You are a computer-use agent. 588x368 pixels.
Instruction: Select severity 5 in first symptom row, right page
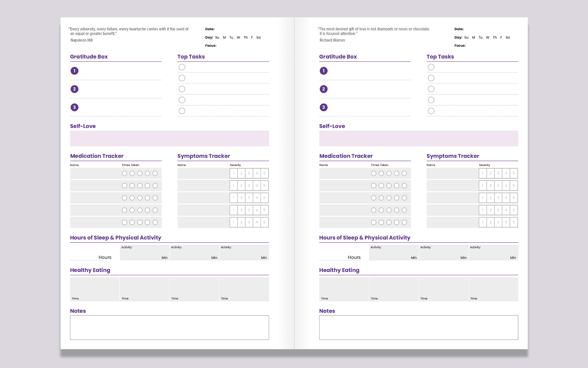(514, 173)
